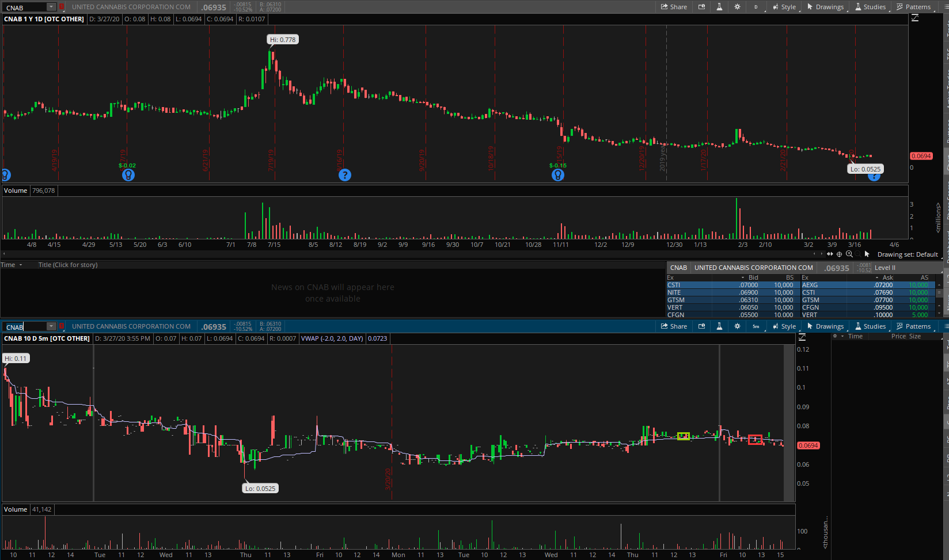Screen dimensions: 949x560
Task: Click the pointer cursor drawing tool icon
Action: coord(867,254)
